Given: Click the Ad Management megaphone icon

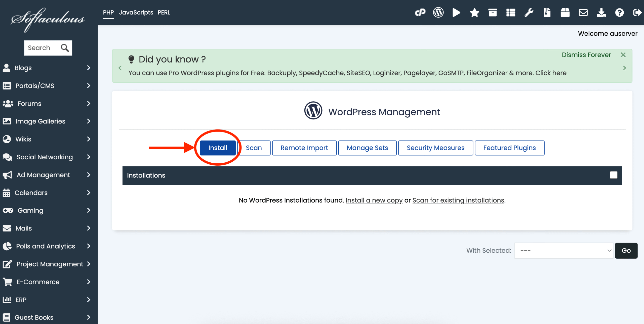Looking at the screenshot, I should [7, 175].
